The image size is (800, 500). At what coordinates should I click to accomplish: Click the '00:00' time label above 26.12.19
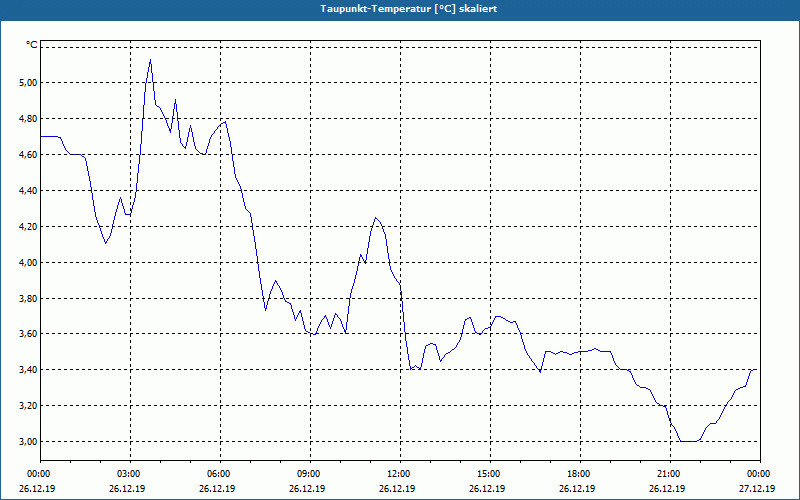(37, 474)
